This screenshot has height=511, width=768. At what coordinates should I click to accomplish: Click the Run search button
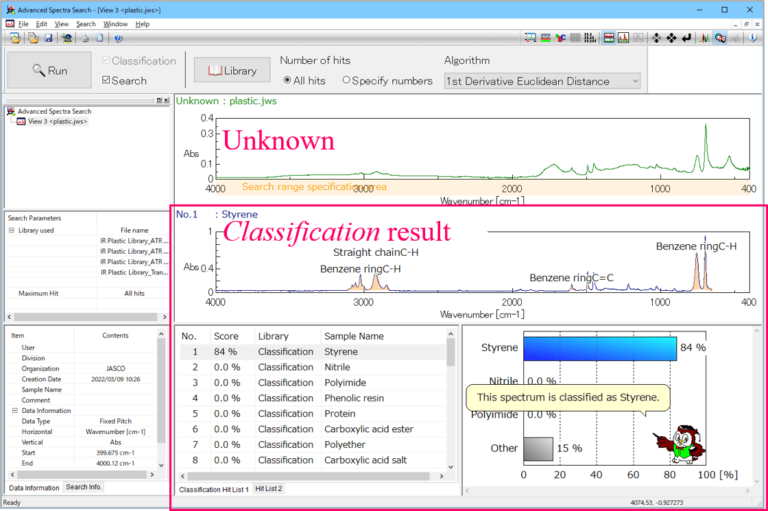coord(49,71)
